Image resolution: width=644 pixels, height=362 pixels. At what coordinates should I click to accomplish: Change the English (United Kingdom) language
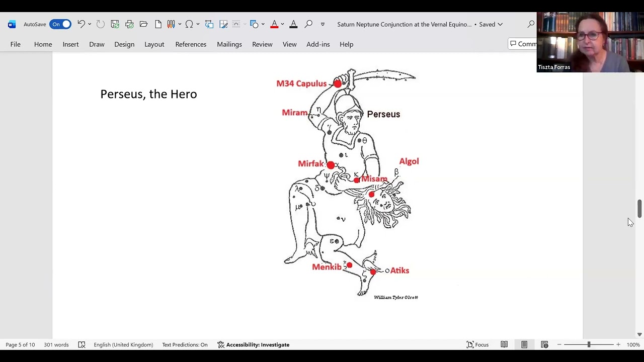tap(123, 345)
